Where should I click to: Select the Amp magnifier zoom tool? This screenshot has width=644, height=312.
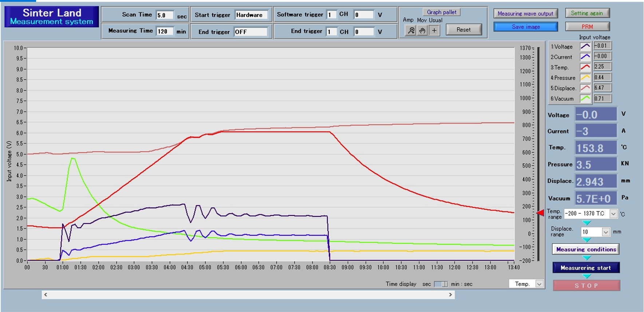411,30
